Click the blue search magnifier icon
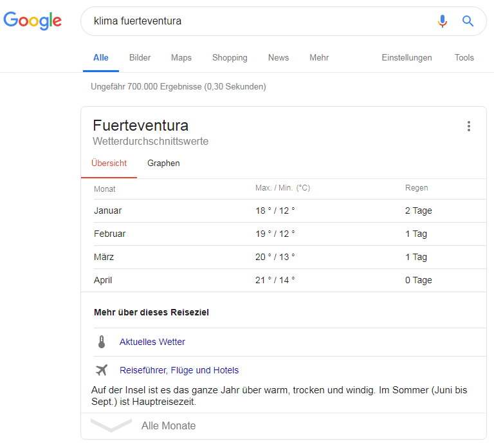The image size is (494, 448). 468,21
